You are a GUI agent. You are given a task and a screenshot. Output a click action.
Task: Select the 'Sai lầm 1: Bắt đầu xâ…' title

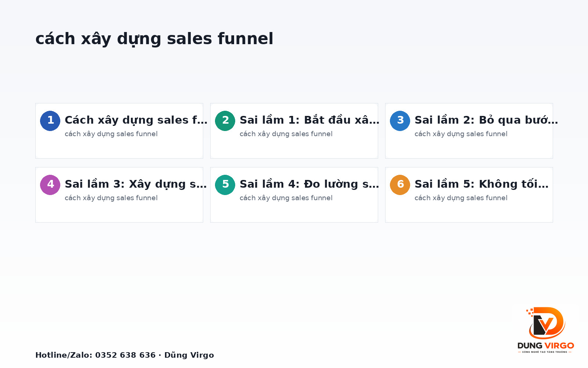(x=309, y=120)
